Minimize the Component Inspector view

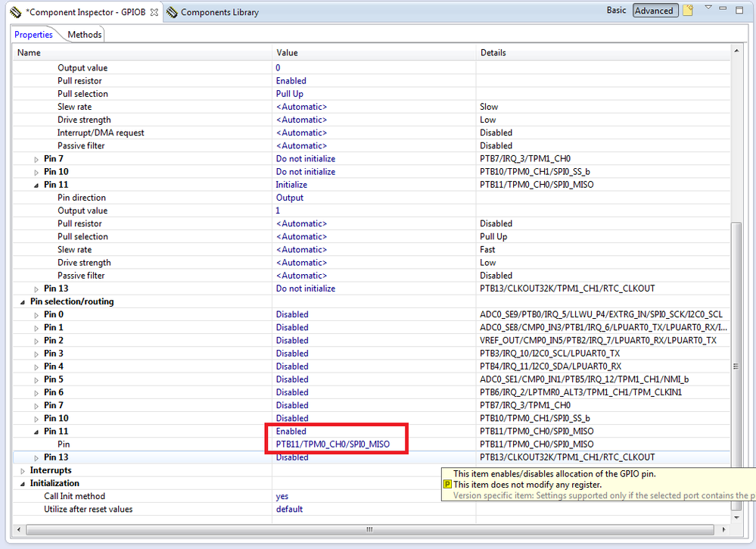(723, 8)
